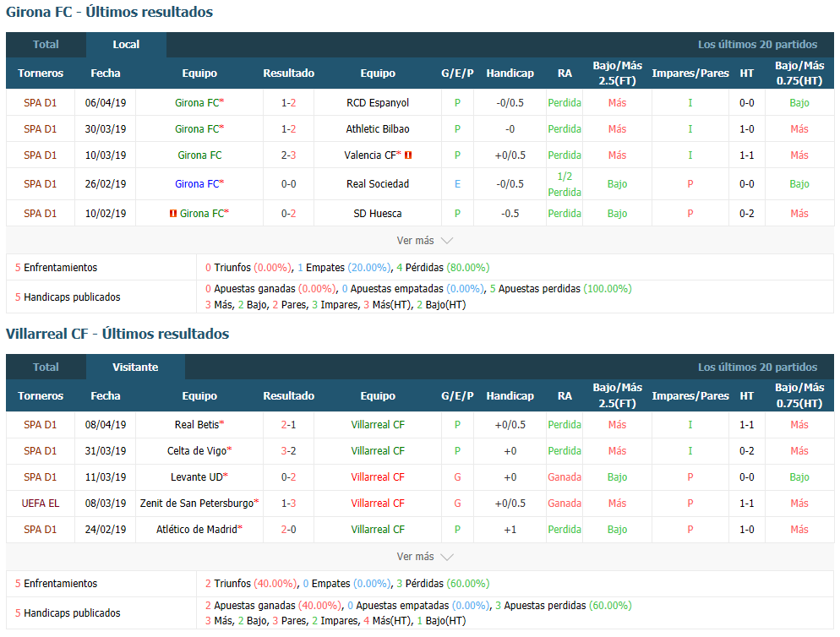Click the 3-2 result in the Celta de Vigo row
This screenshot has height=637, width=840.
(x=289, y=451)
